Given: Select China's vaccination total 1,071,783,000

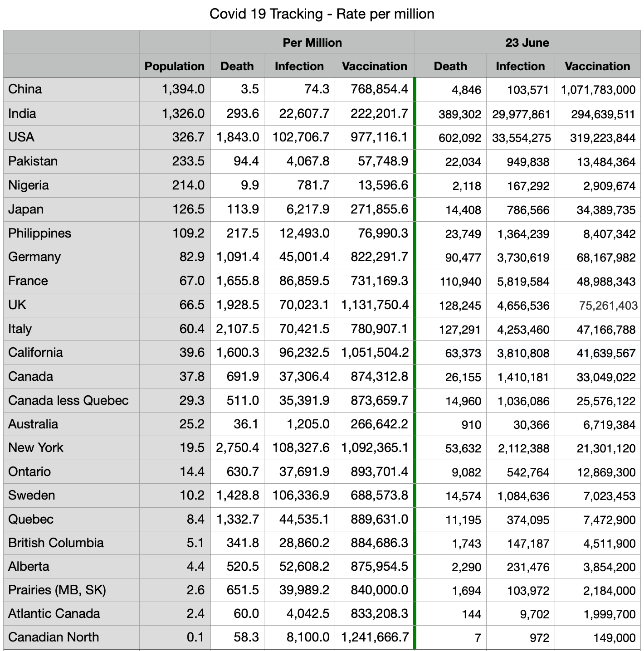Looking at the screenshot, I should tap(598, 90).
